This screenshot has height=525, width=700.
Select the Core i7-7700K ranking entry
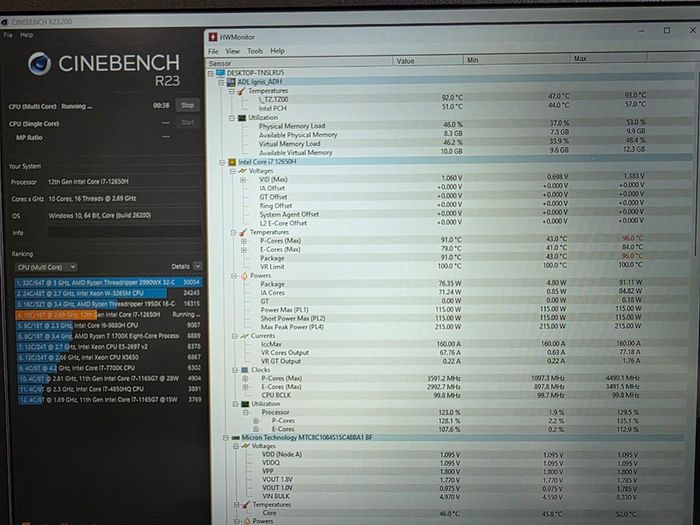coord(109,368)
